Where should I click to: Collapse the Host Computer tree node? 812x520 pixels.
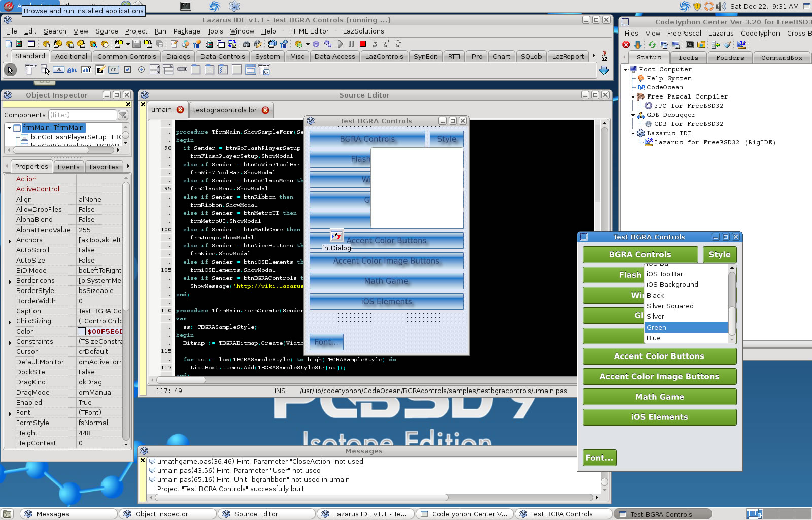click(x=626, y=69)
